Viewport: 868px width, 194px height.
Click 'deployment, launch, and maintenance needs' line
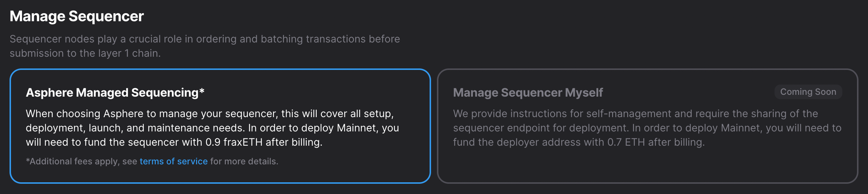click(135, 128)
